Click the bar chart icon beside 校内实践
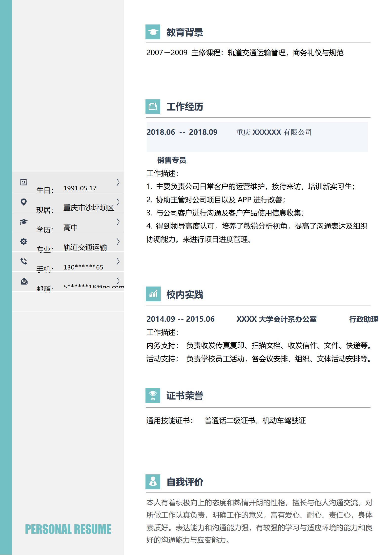The image size is (392, 555). point(153,294)
